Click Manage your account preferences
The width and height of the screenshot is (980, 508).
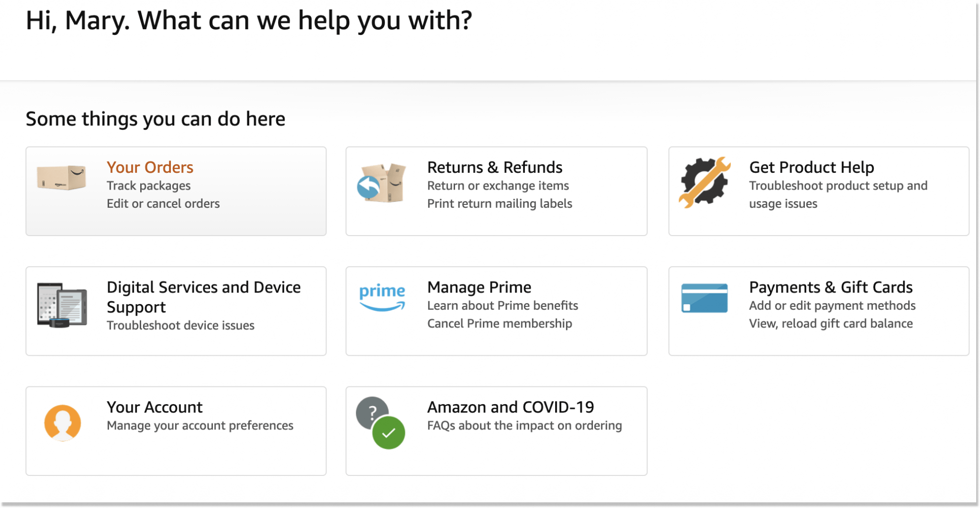point(200,425)
